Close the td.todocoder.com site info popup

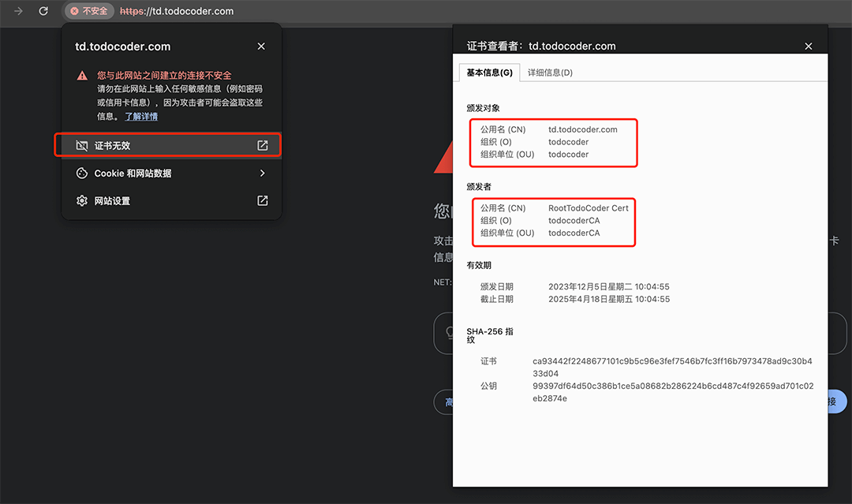click(x=261, y=47)
